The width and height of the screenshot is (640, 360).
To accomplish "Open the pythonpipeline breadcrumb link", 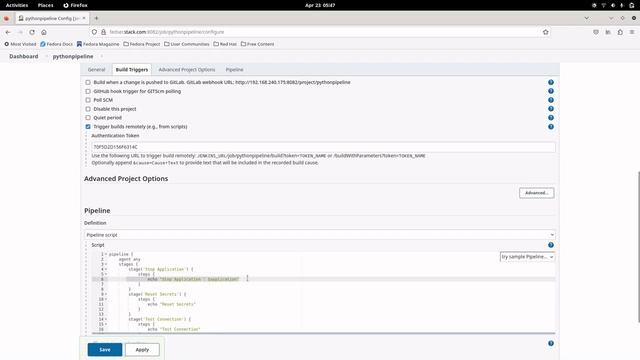I will pyautogui.click(x=73, y=56).
